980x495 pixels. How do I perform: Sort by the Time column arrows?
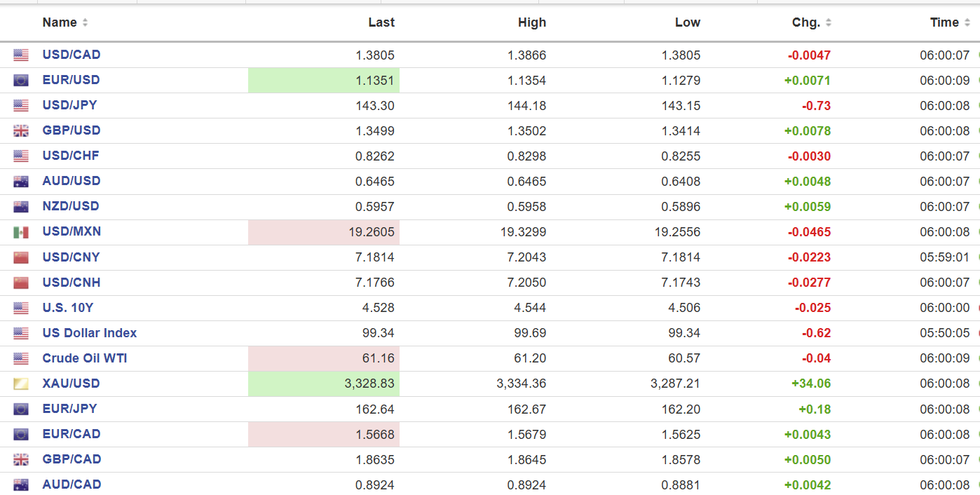(967, 22)
